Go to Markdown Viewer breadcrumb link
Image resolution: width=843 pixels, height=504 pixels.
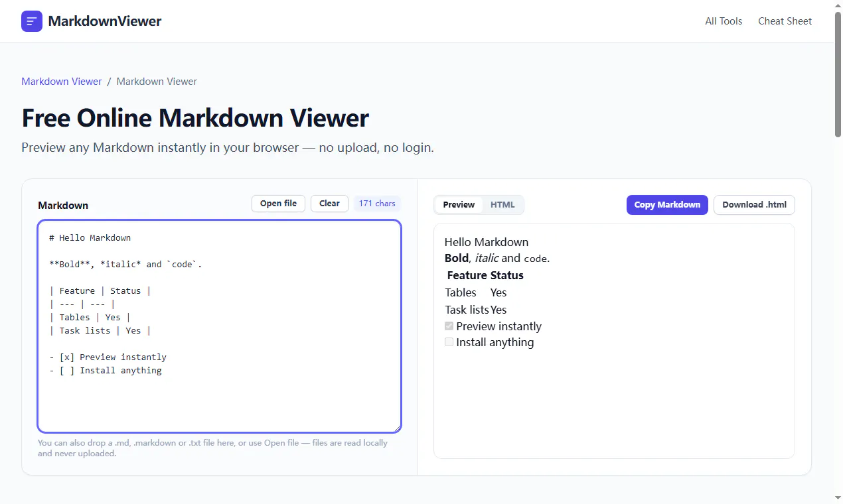[62, 82]
